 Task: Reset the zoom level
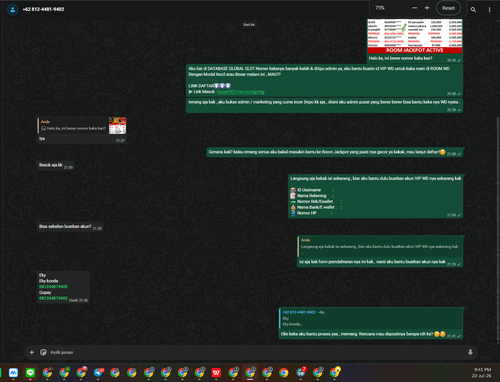(x=448, y=8)
